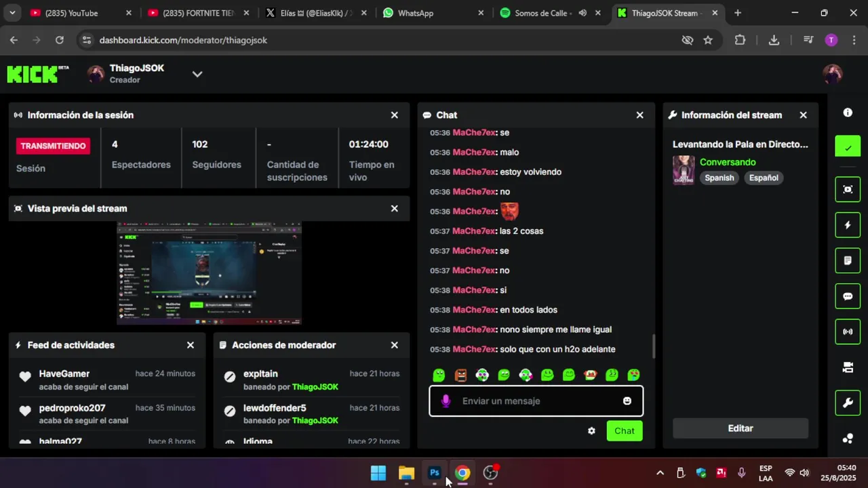Click the ThiagoJSOK creator avatar
The height and width of the screenshot is (488, 868).
click(x=96, y=74)
